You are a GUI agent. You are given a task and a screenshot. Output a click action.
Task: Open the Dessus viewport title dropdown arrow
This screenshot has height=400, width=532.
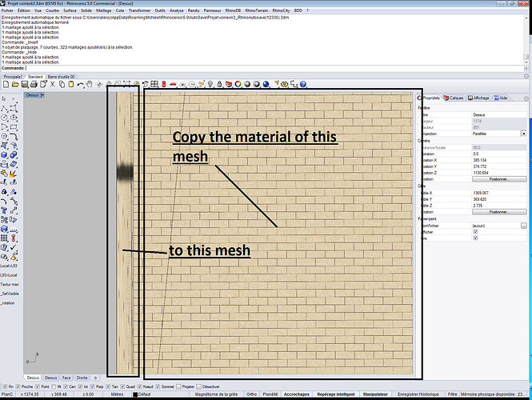click(x=42, y=95)
